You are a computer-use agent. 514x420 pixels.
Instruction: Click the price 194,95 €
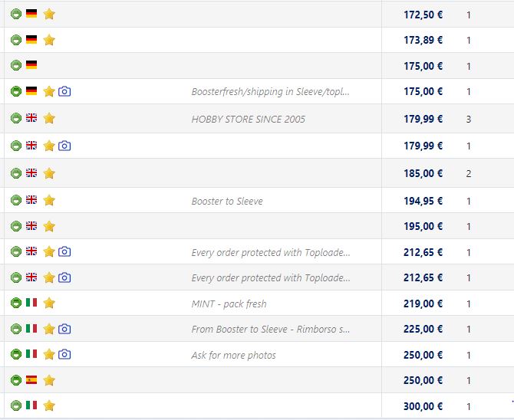tap(423, 201)
